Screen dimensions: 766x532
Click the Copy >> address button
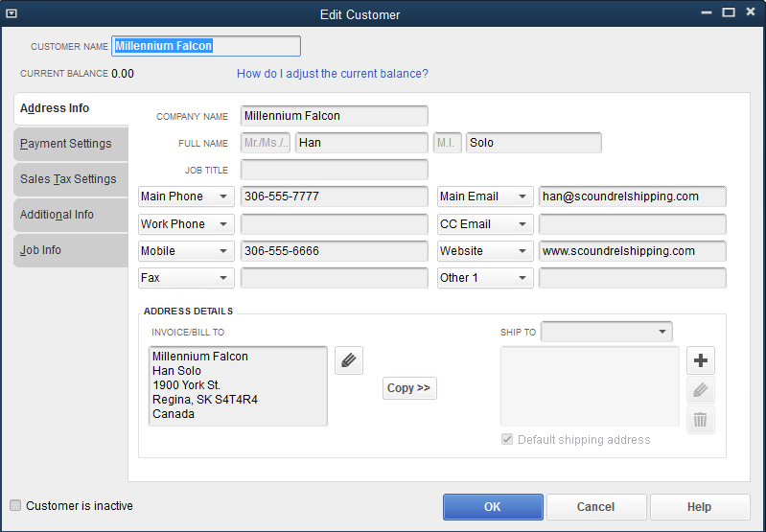pos(409,388)
